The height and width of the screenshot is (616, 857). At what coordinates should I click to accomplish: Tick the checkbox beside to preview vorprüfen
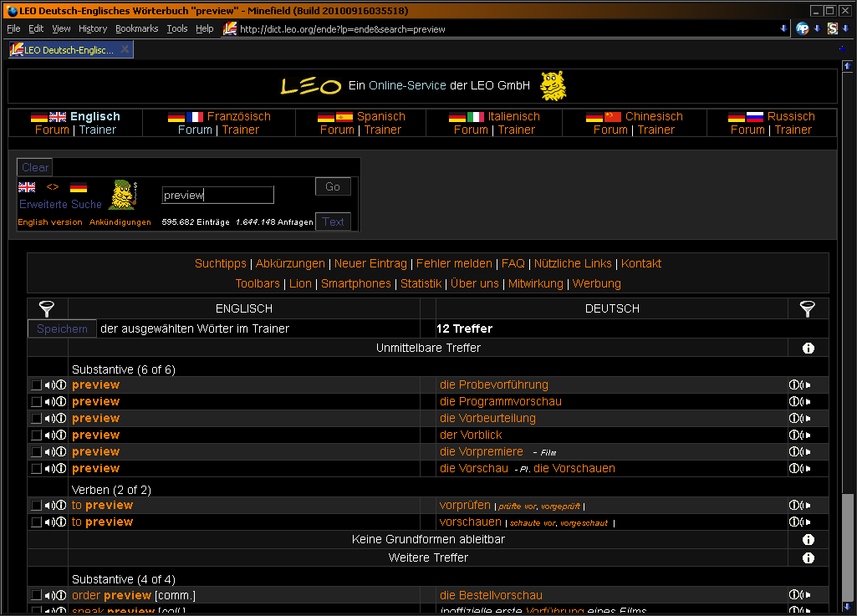tap(34, 505)
